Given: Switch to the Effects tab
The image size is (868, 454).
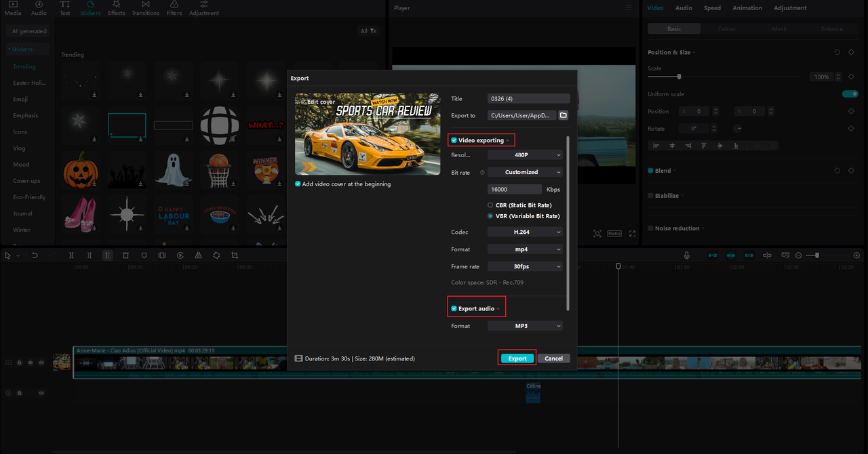Looking at the screenshot, I should point(117,8).
